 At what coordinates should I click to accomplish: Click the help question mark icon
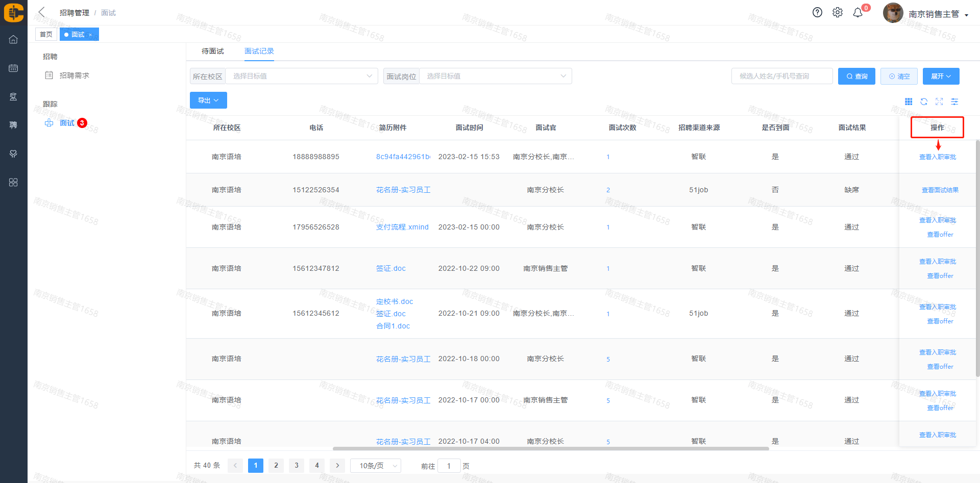(x=817, y=13)
